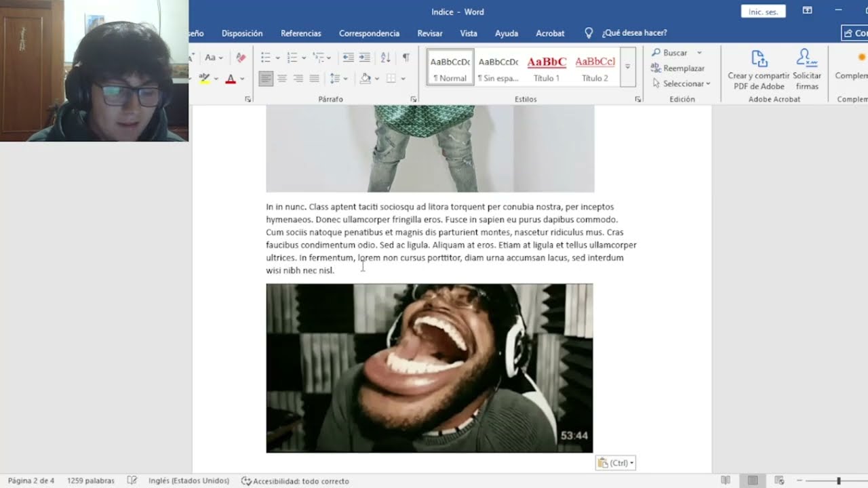This screenshot has width=868, height=488.
Task: Toggle show paragraph marks (¶)
Action: click(x=406, y=58)
